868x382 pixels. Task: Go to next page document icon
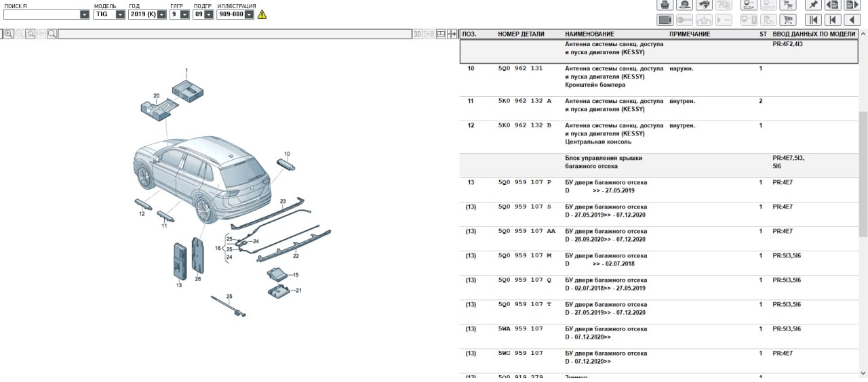point(852,4)
